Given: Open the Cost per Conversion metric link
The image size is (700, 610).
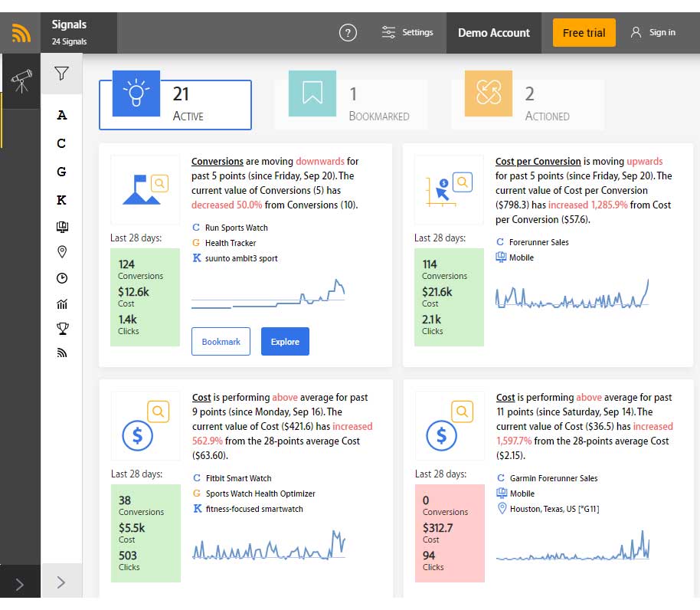Looking at the screenshot, I should click(538, 162).
